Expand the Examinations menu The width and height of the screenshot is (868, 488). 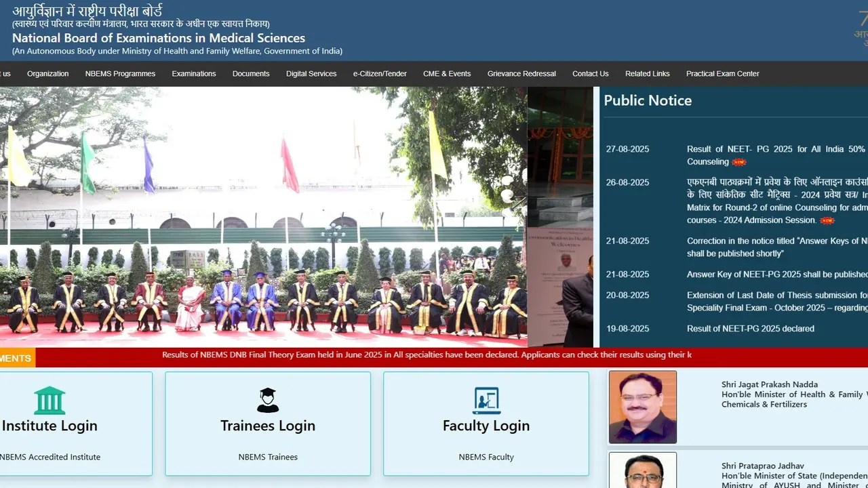coord(194,74)
